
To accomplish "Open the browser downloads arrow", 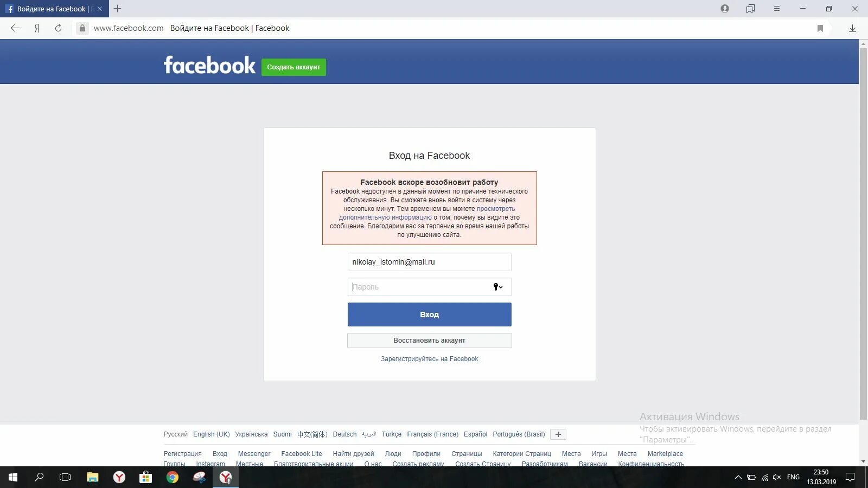I will point(852,28).
